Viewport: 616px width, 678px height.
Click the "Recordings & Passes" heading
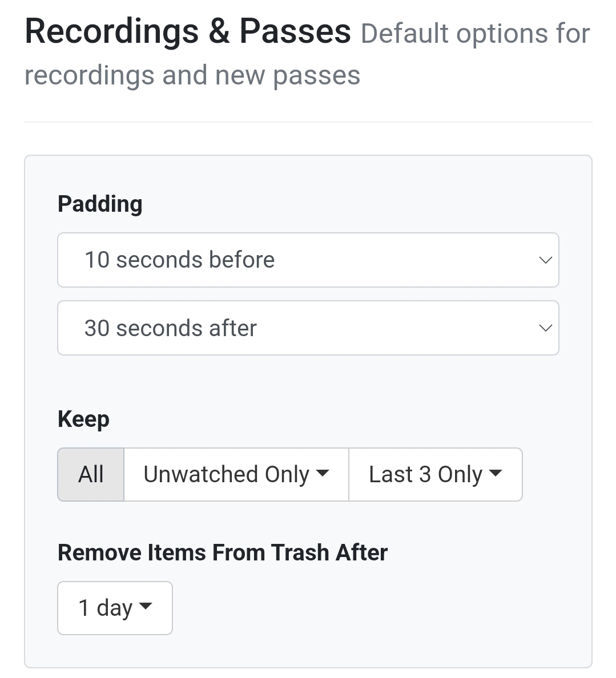(188, 31)
